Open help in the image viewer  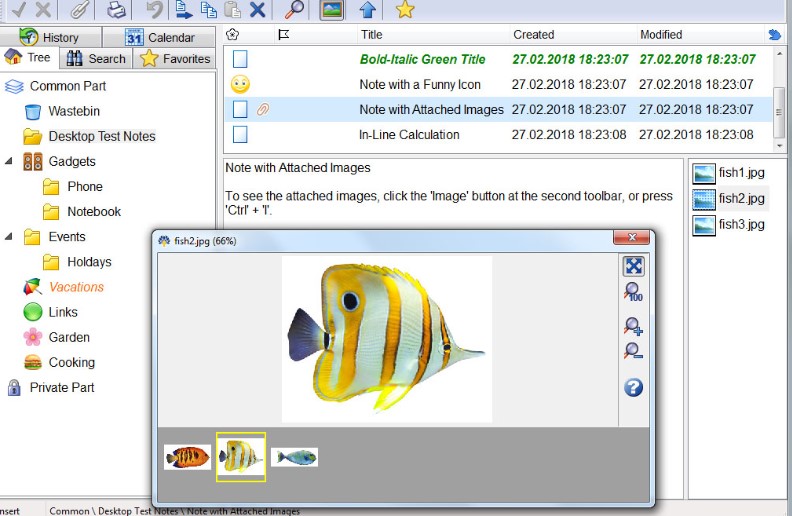point(633,388)
